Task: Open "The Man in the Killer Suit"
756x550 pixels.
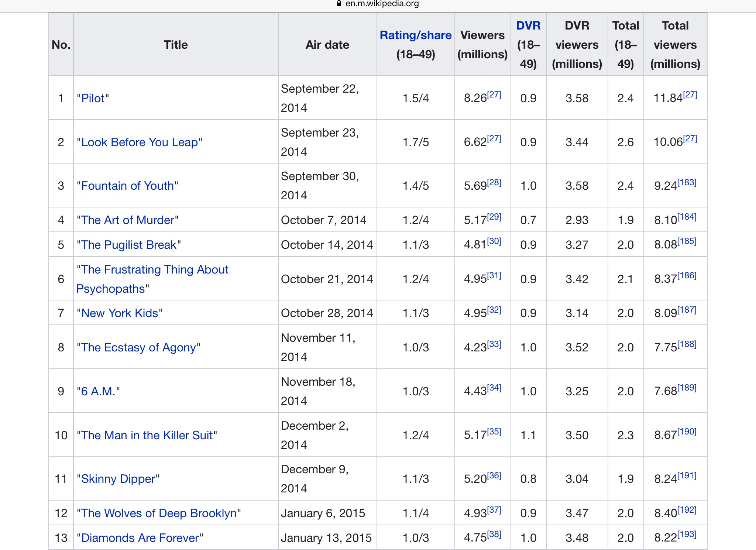Action: 147,435
